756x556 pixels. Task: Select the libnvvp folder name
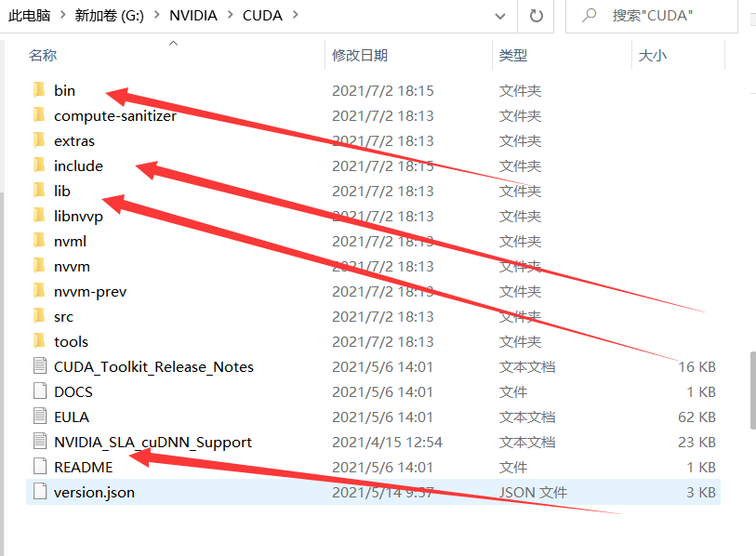pos(78,216)
